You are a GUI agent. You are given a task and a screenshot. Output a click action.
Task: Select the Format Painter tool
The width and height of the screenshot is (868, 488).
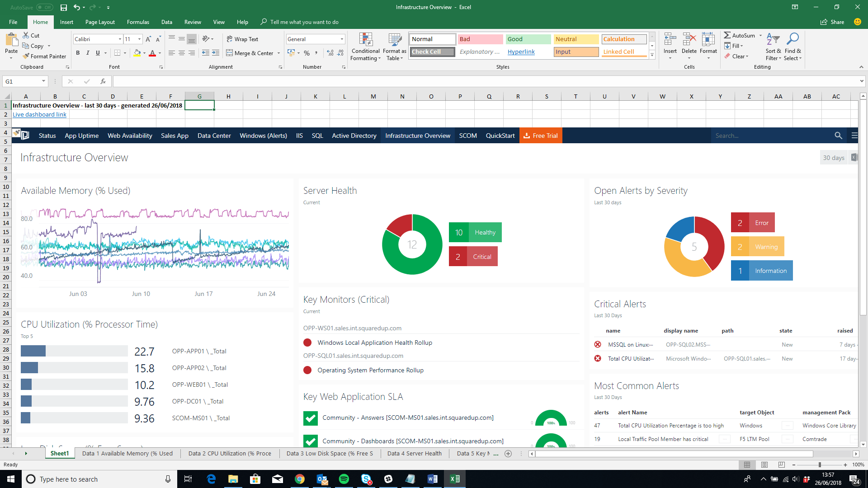pos(44,56)
